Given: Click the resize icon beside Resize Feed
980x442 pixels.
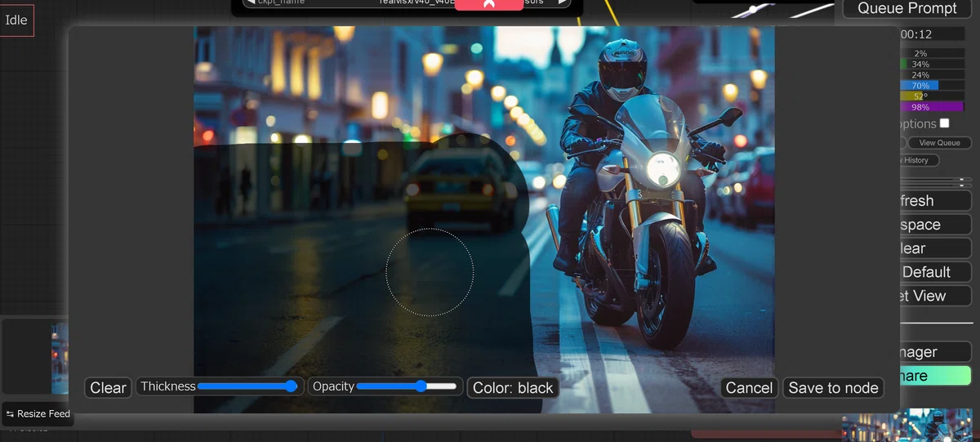Looking at the screenshot, I should coord(10,414).
